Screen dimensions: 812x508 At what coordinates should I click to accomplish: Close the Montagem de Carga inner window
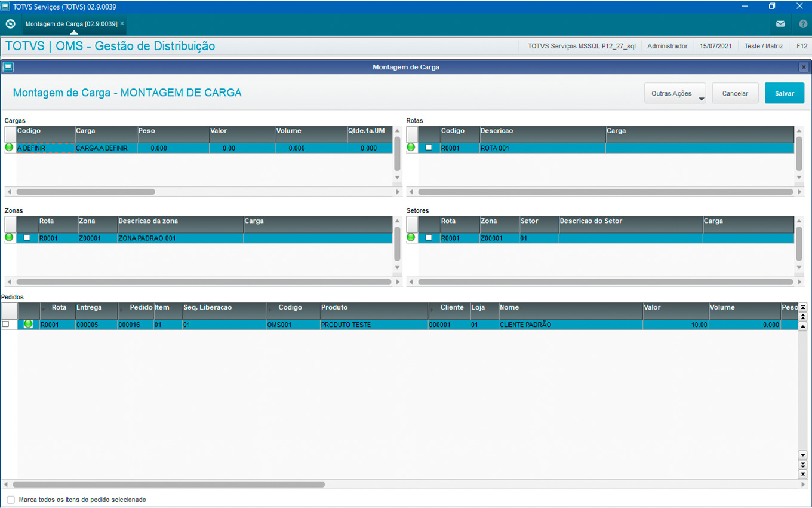(804, 67)
